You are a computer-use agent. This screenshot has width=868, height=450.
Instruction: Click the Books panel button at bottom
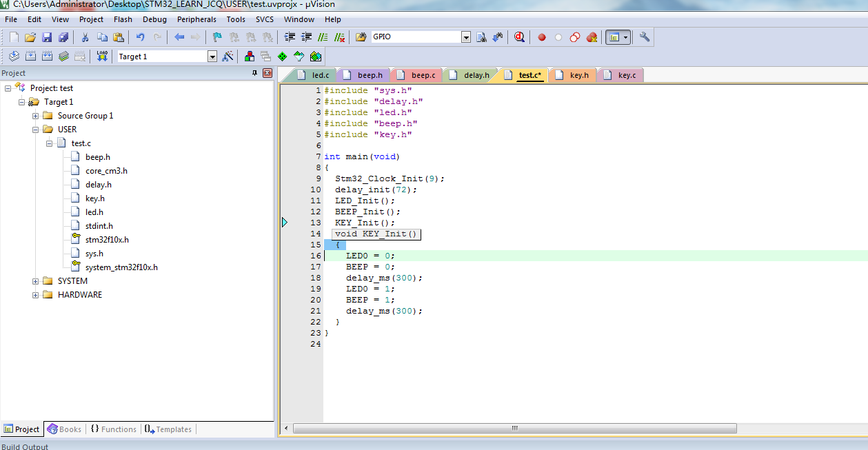click(63, 429)
